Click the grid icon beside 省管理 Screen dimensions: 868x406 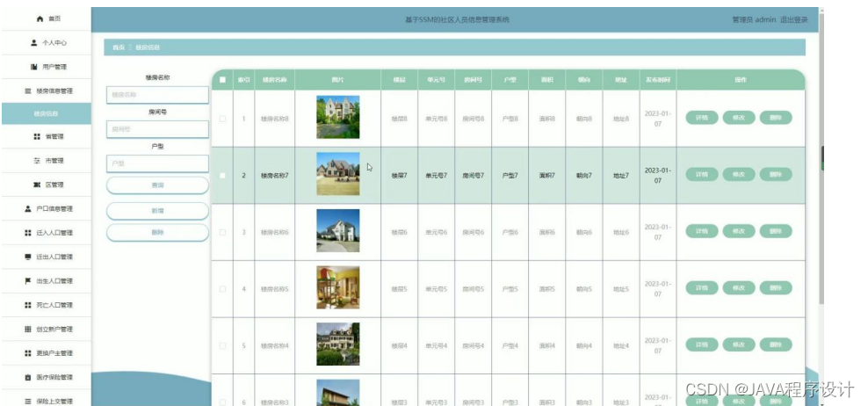pos(37,136)
